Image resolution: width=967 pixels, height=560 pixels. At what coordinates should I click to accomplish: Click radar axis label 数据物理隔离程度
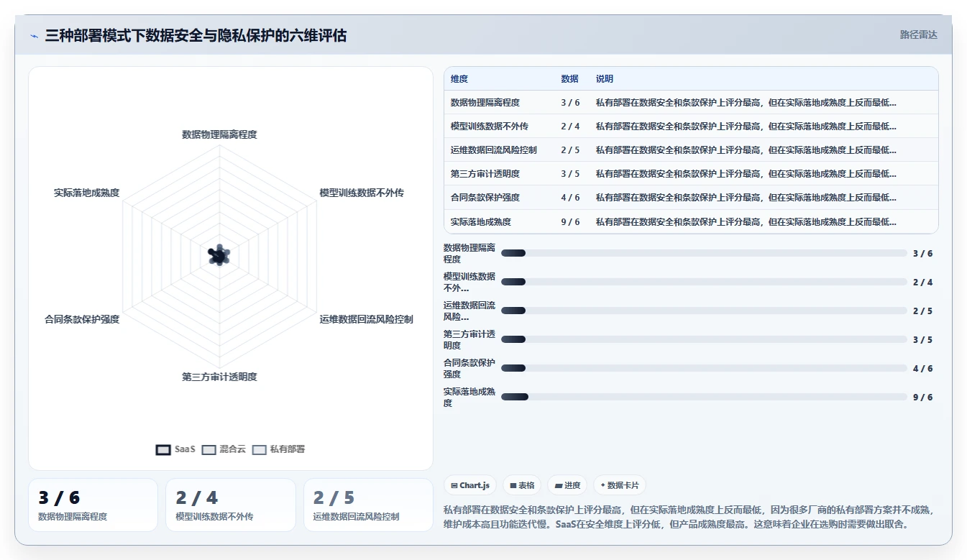pos(219,134)
